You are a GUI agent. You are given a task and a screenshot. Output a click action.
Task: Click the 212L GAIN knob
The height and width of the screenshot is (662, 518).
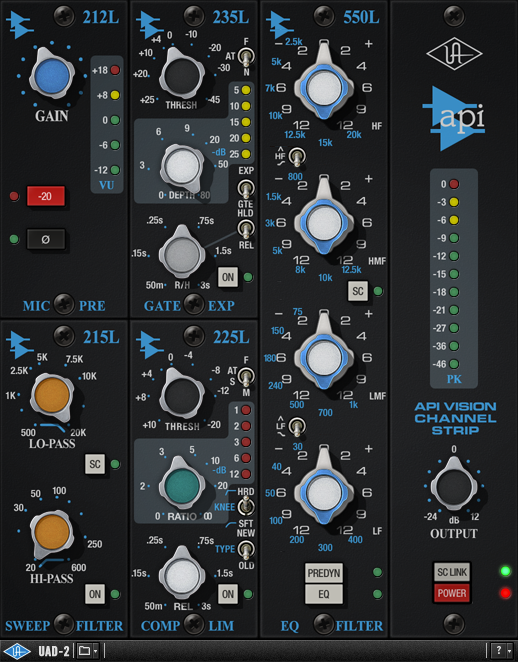52,76
